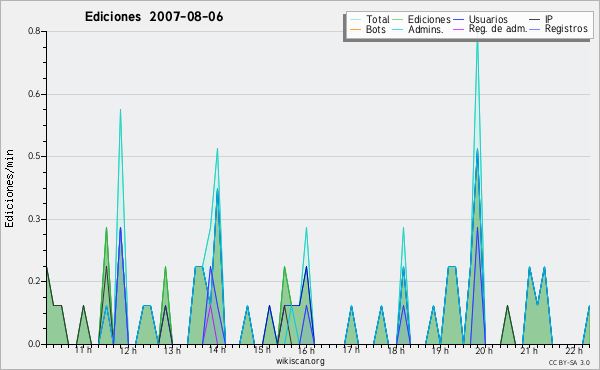Click the Total legend entry
This screenshot has width=600, height=370.
(x=370, y=19)
